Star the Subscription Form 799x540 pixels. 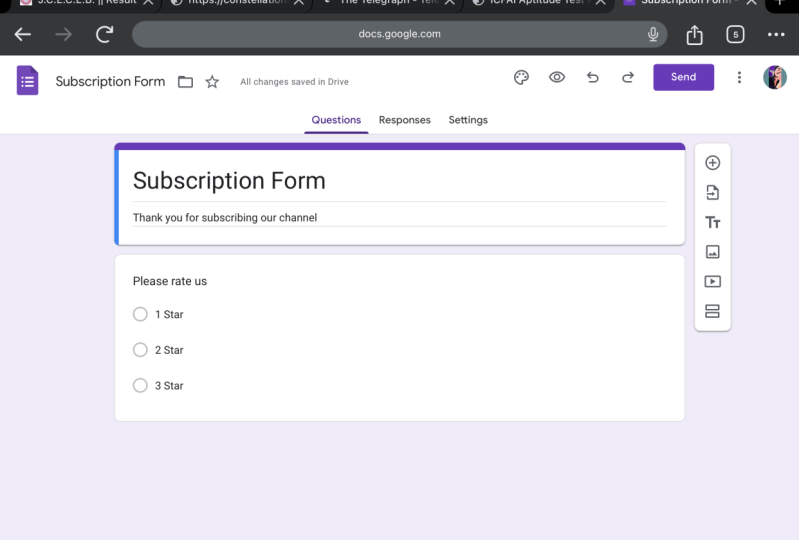[x=212, y=82]
